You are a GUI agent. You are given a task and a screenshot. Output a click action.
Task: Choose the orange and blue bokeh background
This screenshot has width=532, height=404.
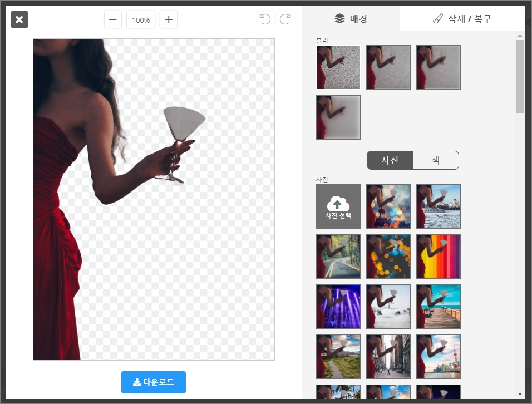388,257
